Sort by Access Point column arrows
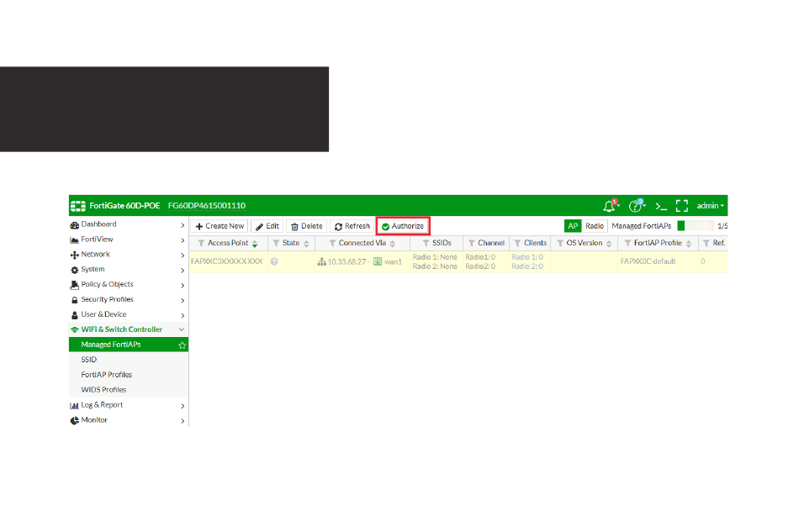 click(x=255, y=244)
